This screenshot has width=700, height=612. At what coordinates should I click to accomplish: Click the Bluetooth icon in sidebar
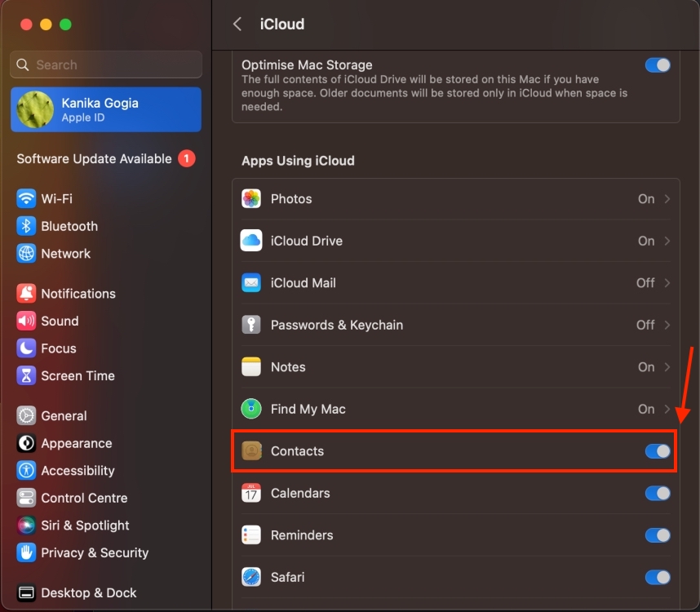tap(26, 226)
